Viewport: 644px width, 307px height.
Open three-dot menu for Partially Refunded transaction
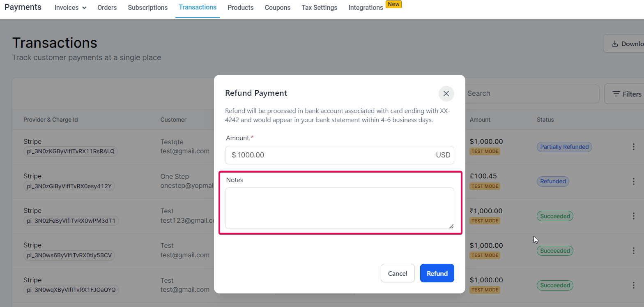pos(634,147)
